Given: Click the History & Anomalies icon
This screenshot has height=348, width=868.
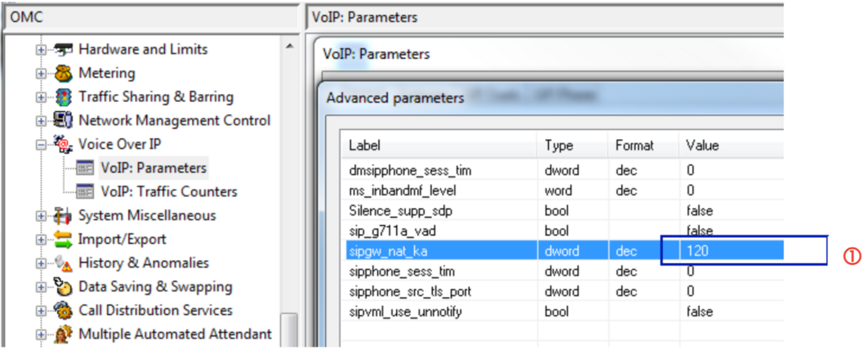Looking at the screenshot, I should pyautogui.click(x=64, y=263).
